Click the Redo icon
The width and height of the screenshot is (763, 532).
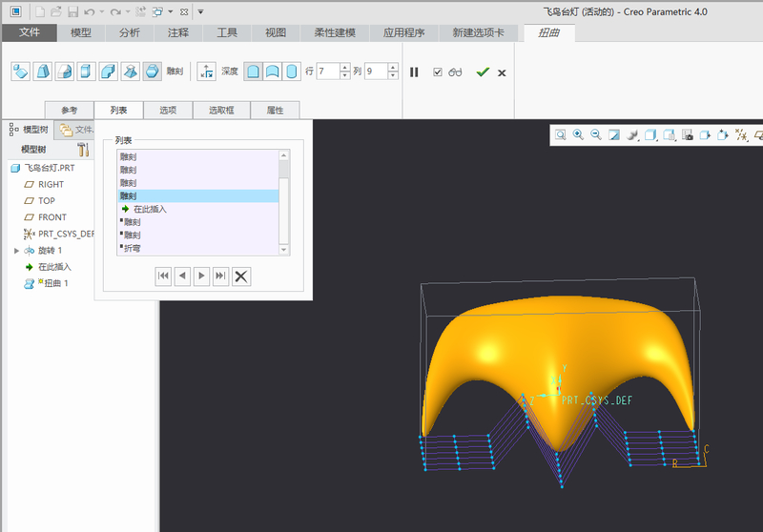(x=115, y=11)
